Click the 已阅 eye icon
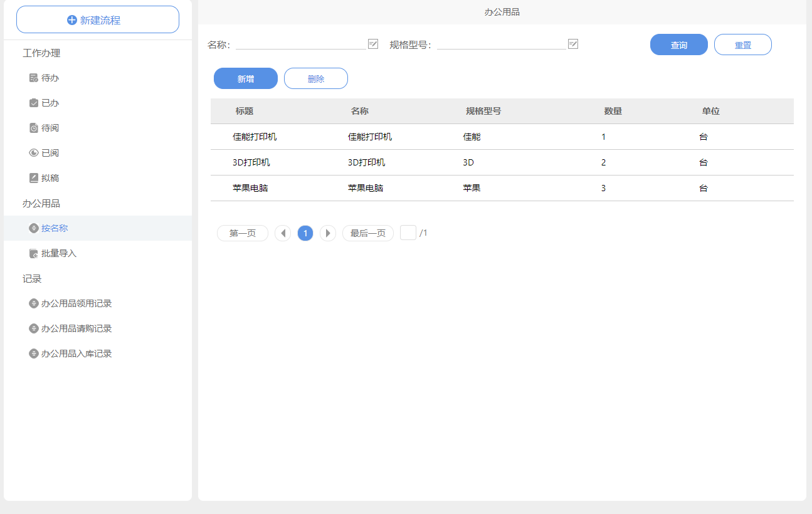812x514 pixels. click(34, 153)
